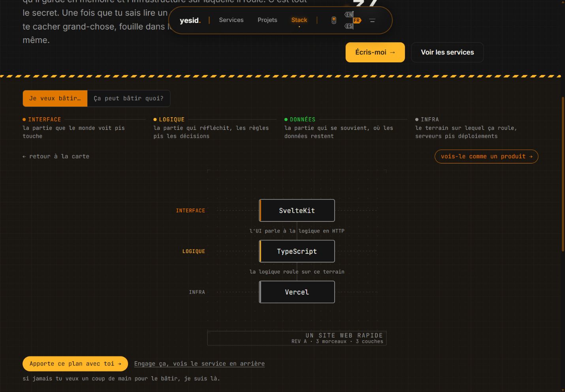Switch language to EN signpost
565x392 pixels.
point(348,15)
